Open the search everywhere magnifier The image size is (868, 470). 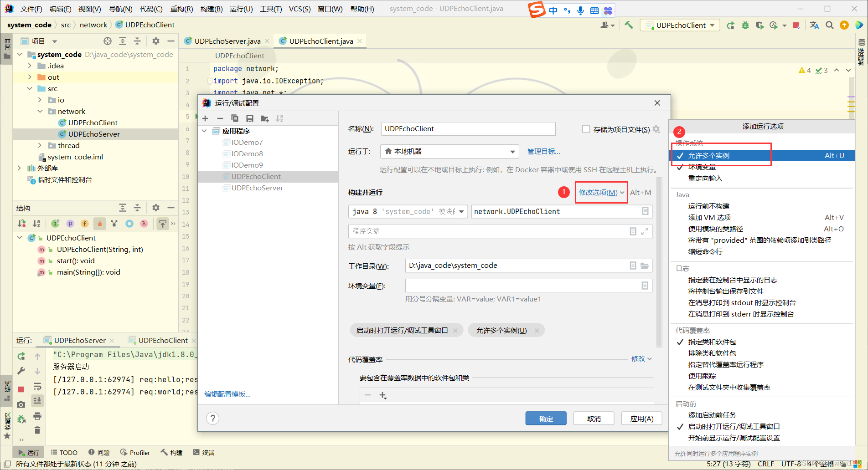[830, 25]
